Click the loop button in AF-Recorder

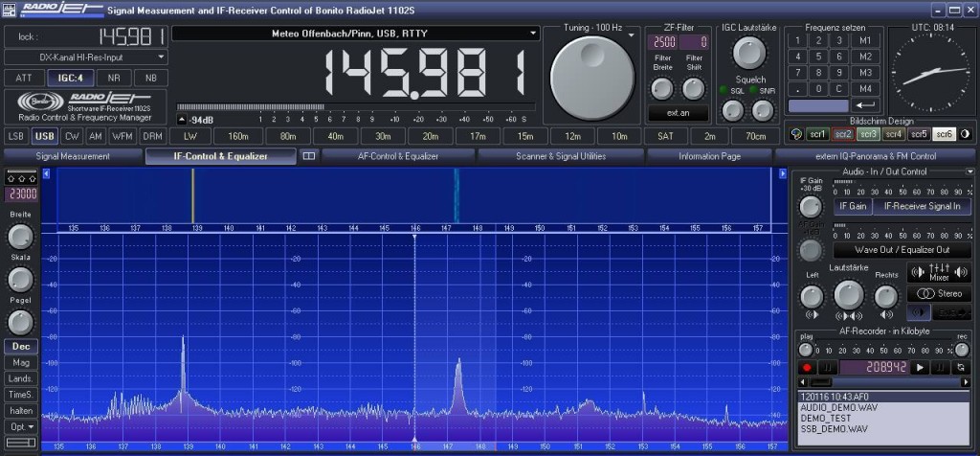pyautogui.click(x=960, y=367)
